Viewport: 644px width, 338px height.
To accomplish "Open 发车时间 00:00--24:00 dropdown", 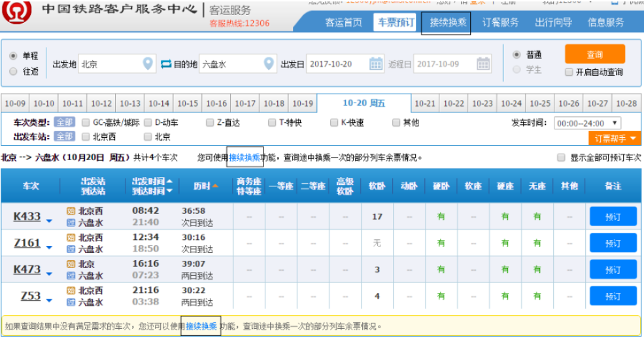I will pyautogui.click(x=587, y=123).
